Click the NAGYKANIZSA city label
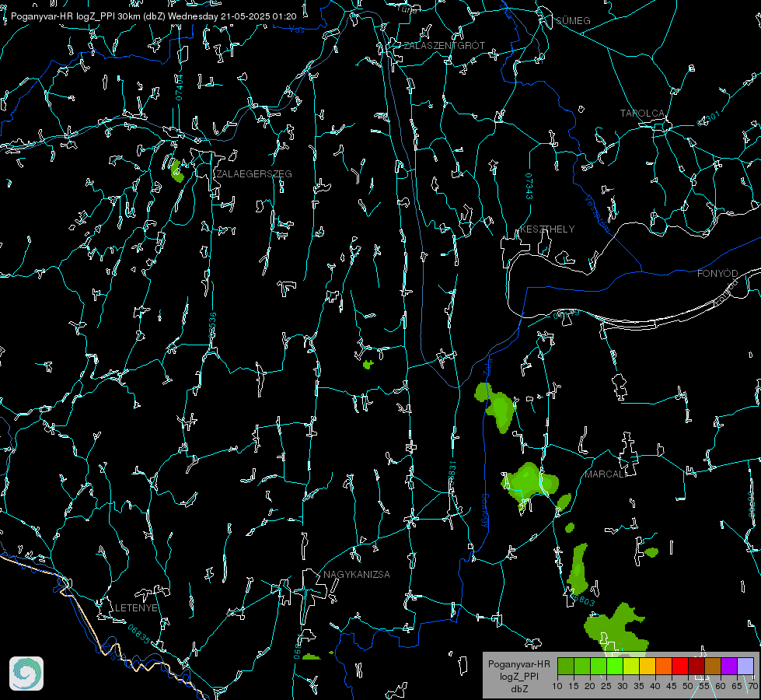 357,575
